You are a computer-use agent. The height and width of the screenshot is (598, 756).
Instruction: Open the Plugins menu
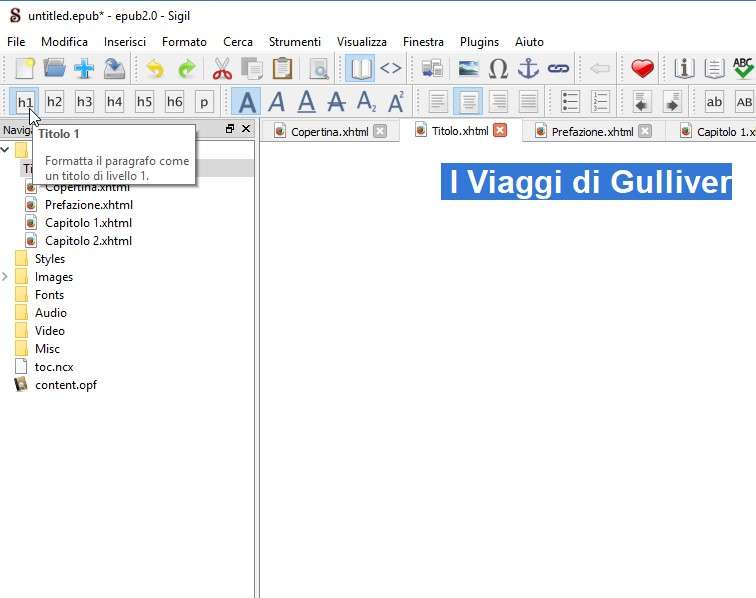point(479,42)
